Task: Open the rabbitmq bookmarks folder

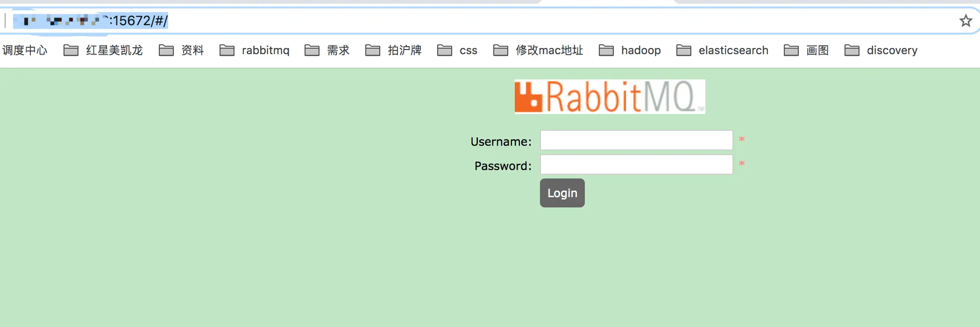Action: coord(255,50)
